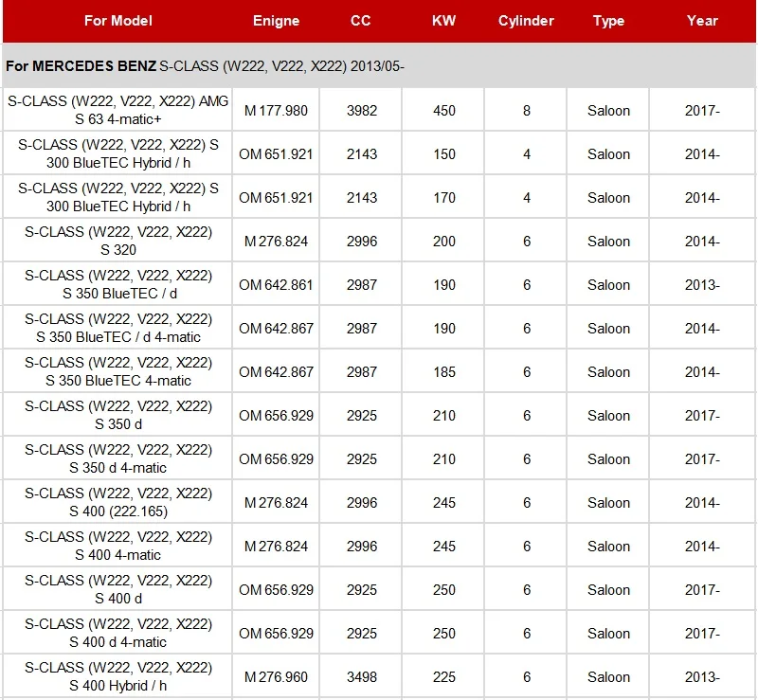Image resolution: width=758 pixels, height=700 pixels.
Task: Click cylinder value 4 in the 150 KW row
Action: (527, 154)
